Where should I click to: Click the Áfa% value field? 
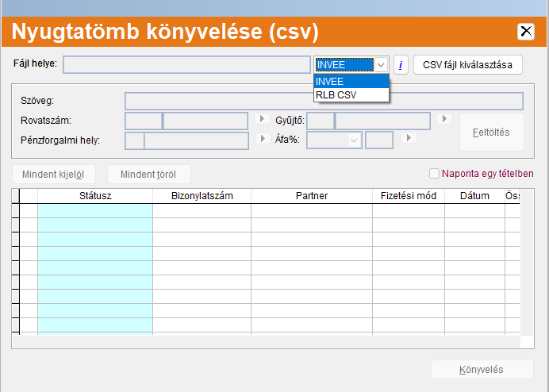point(379,140)
